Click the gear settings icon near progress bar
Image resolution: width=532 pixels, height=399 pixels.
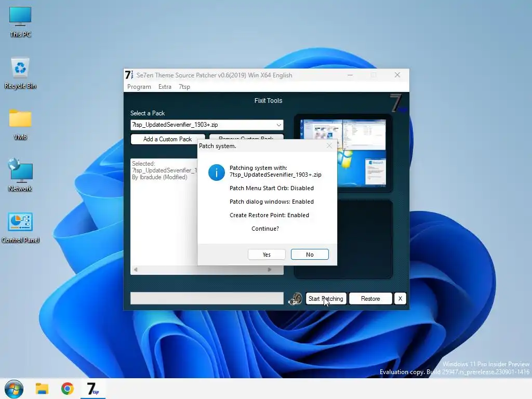pos(295,299)
